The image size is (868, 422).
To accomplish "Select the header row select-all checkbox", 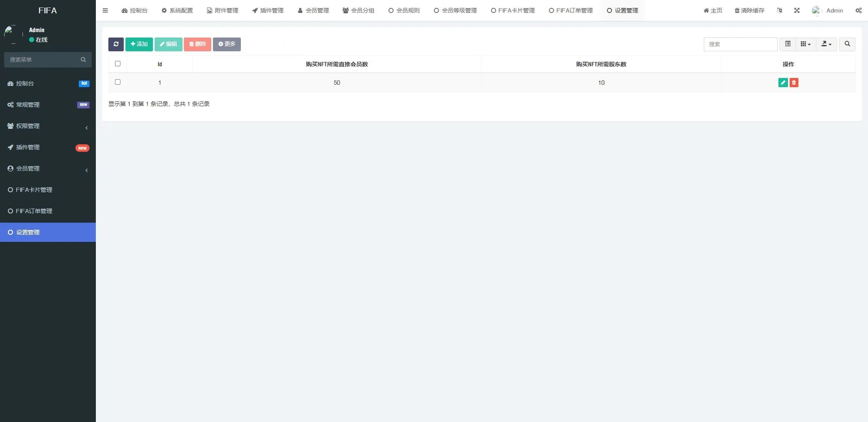I will pyautogui.click(x=118, y=64).
